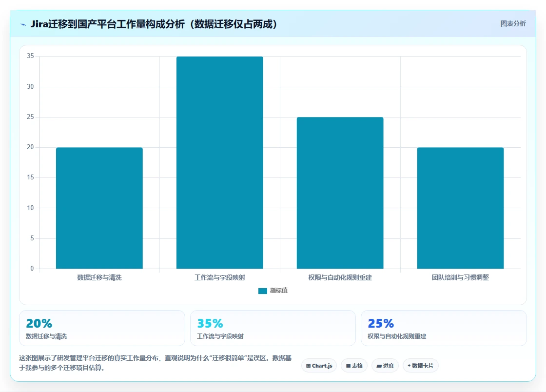Click the 数据迁移与清洗 x-axis label
The height and width of the screenshot is (392, 546).
pyautogui.click(x=99, y=277)
